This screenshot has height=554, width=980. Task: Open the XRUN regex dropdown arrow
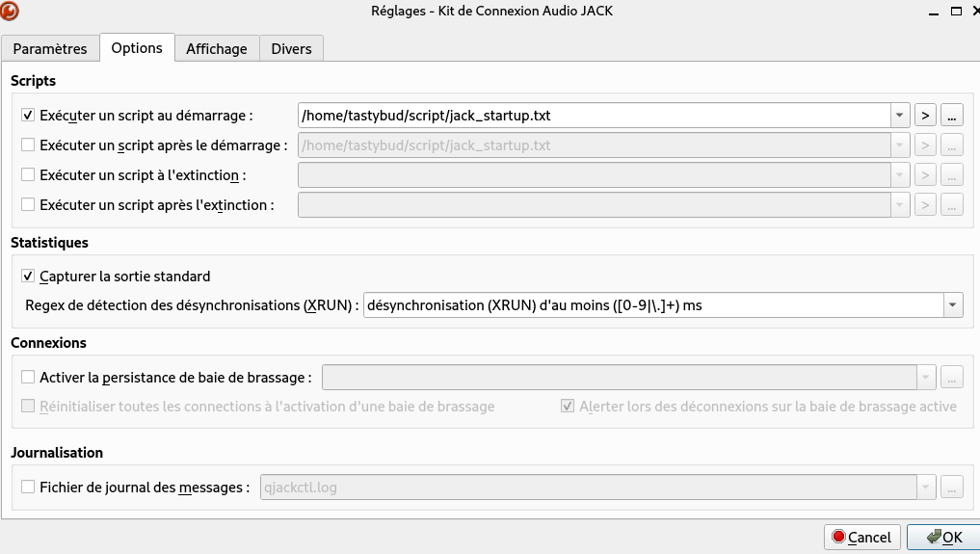[x=953, y=305]
